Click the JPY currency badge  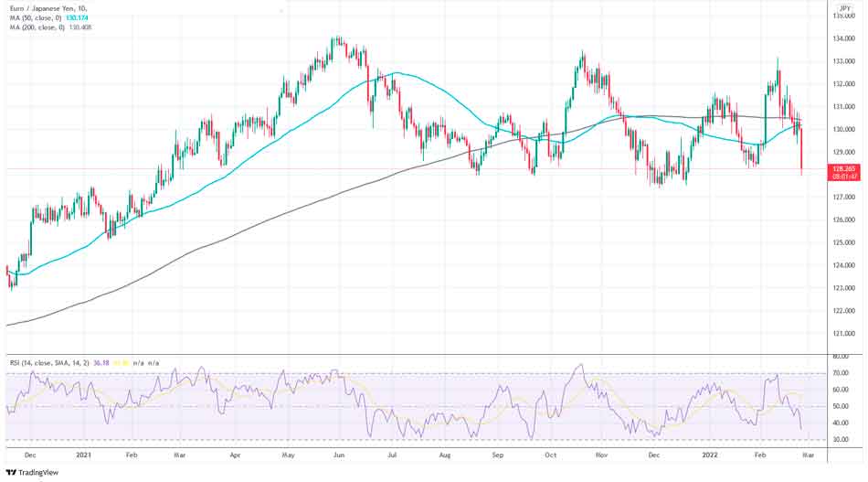point(844,7)
